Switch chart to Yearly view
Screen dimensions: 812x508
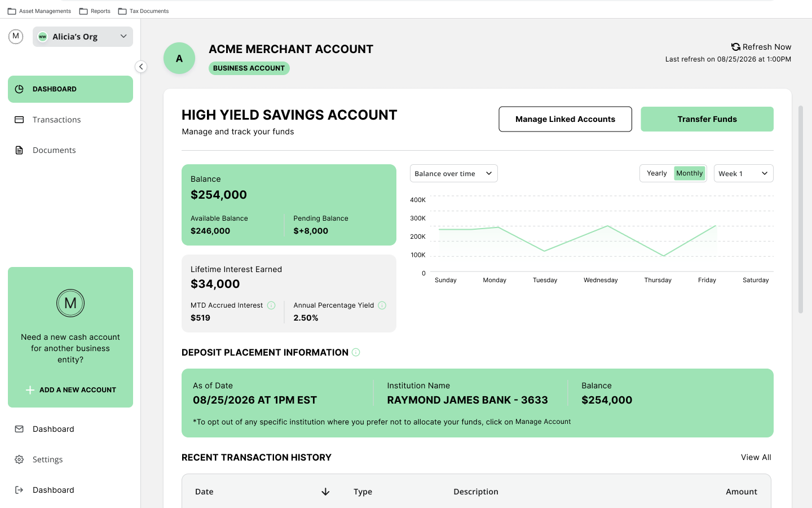(657, 173)
